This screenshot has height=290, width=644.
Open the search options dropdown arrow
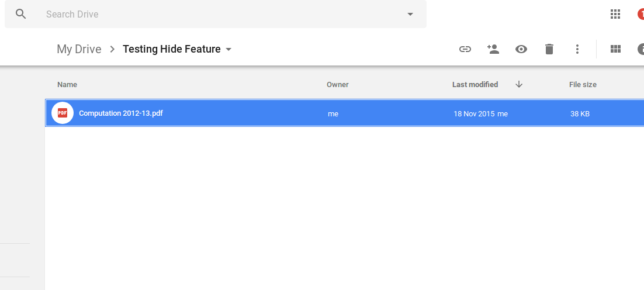[410, 15]
